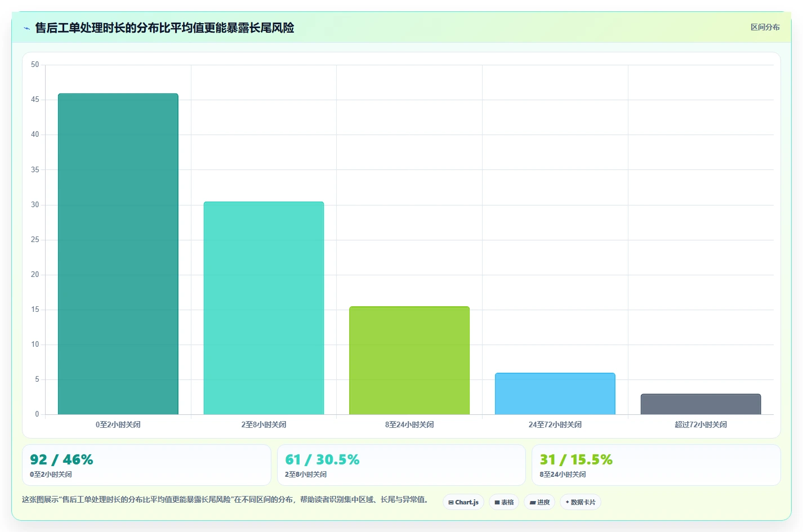This screenshot has height=532, width=803.
Task: Click the blue bar for 24至72小时关闭
Action: 555,394
